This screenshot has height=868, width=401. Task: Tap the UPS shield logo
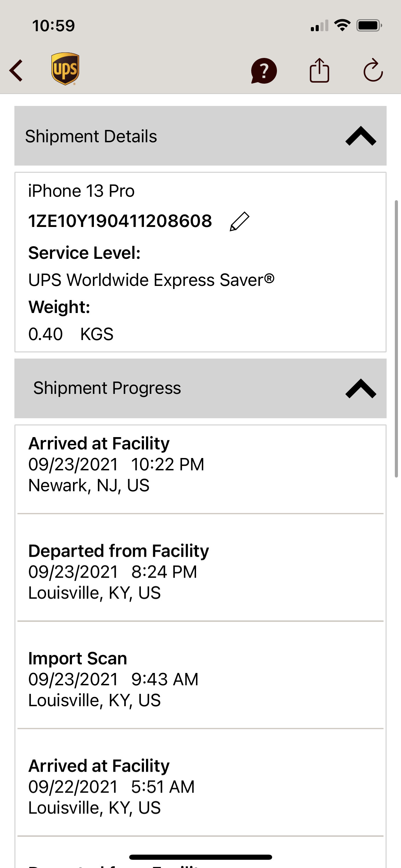(65, 69)
